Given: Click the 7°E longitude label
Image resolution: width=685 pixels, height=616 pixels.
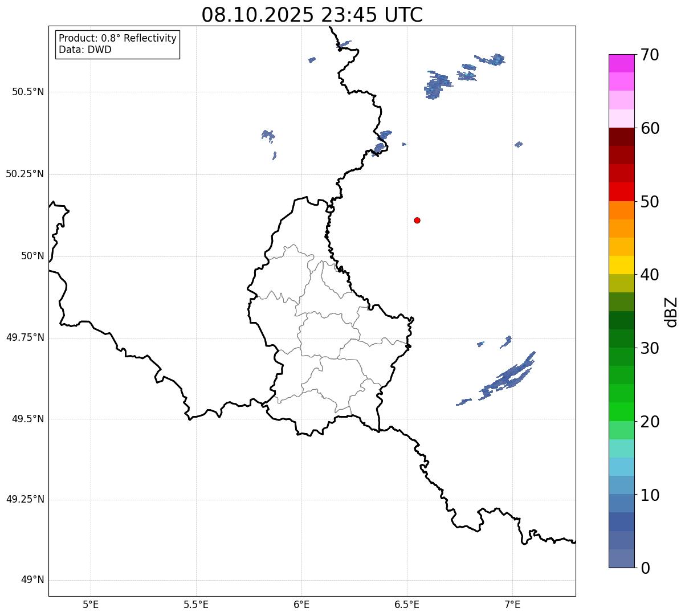Looking at the screenshot, I should [512, 605].
